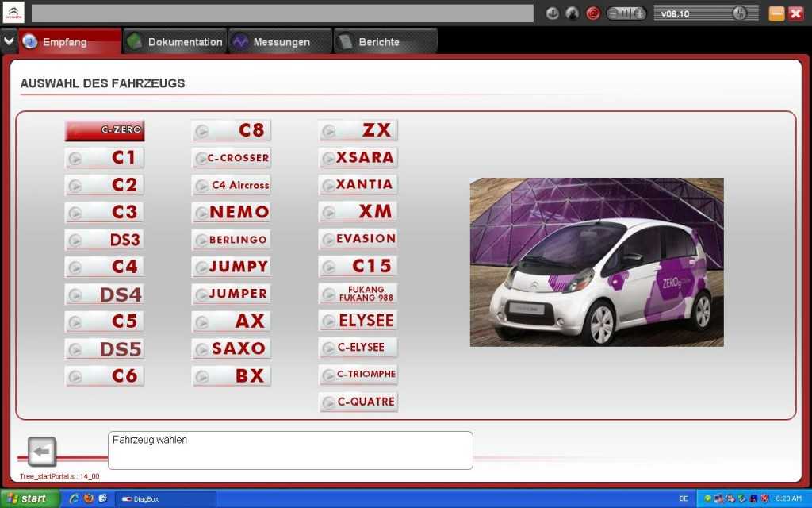Click the green checkmark tray icon

point(707,498)
